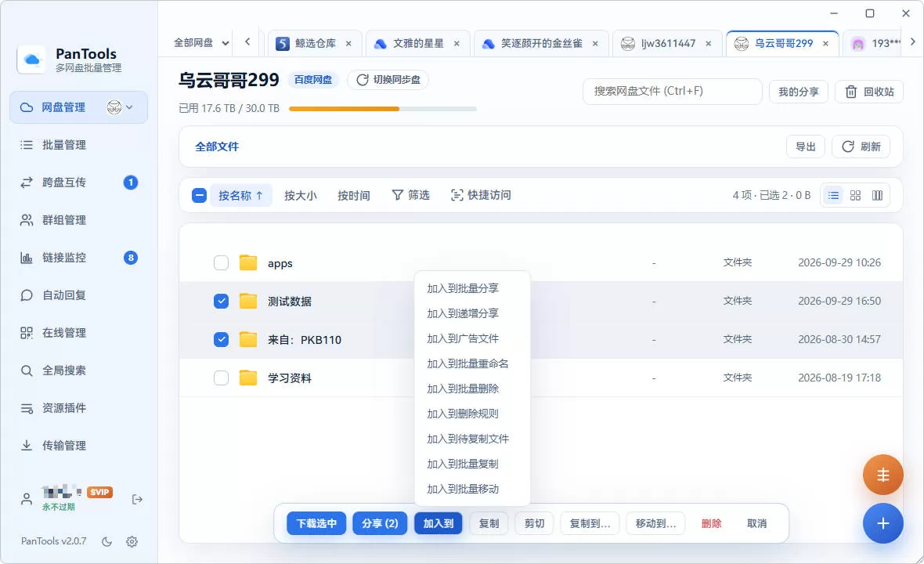
Task: Sort files with 按名称
Action: 240,195
